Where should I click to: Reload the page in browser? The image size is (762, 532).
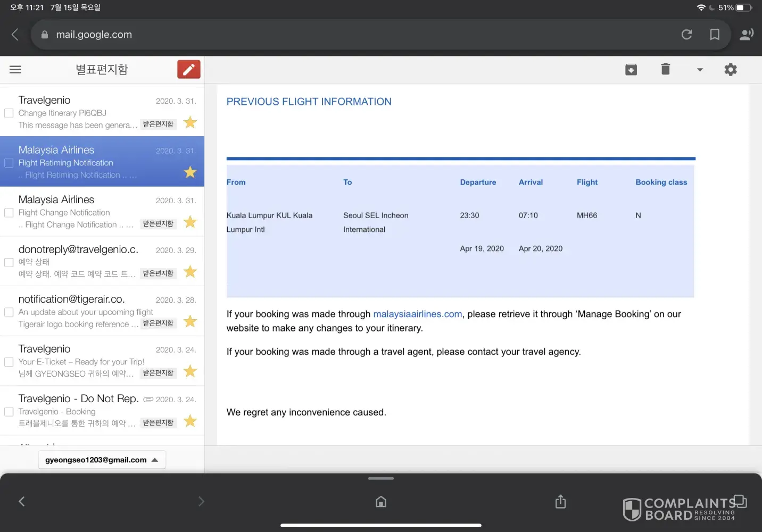686,35
